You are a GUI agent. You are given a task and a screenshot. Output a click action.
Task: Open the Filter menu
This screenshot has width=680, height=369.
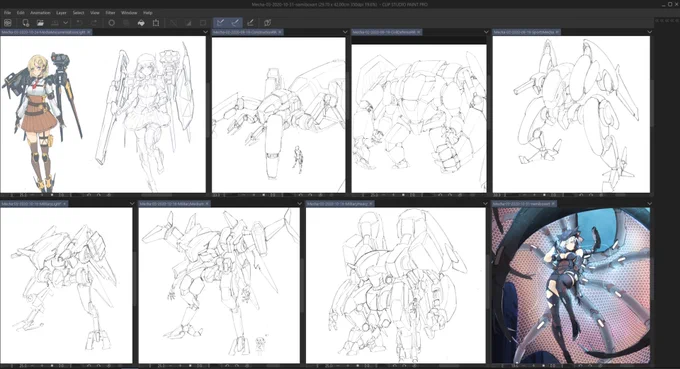[x=110, y=13]
